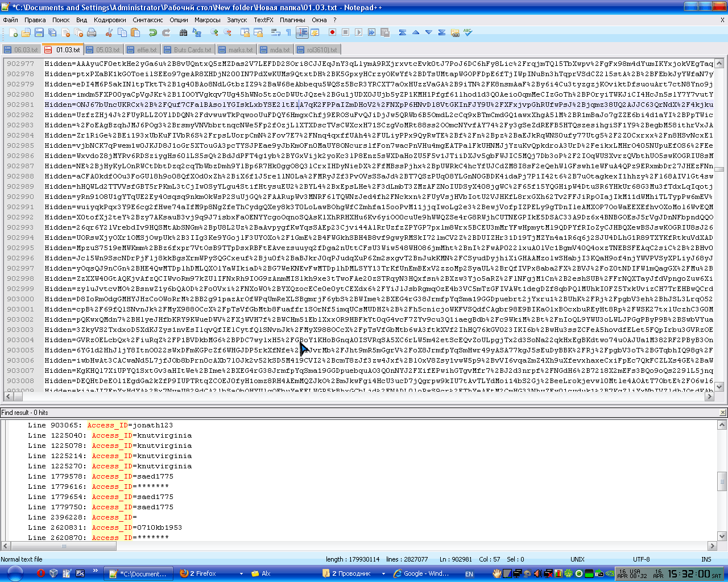Image resolution: width=728 pixels, height=582 pixels.
Task: Click the EN language indicator in taskbar
Action: (x=469, y=574)
